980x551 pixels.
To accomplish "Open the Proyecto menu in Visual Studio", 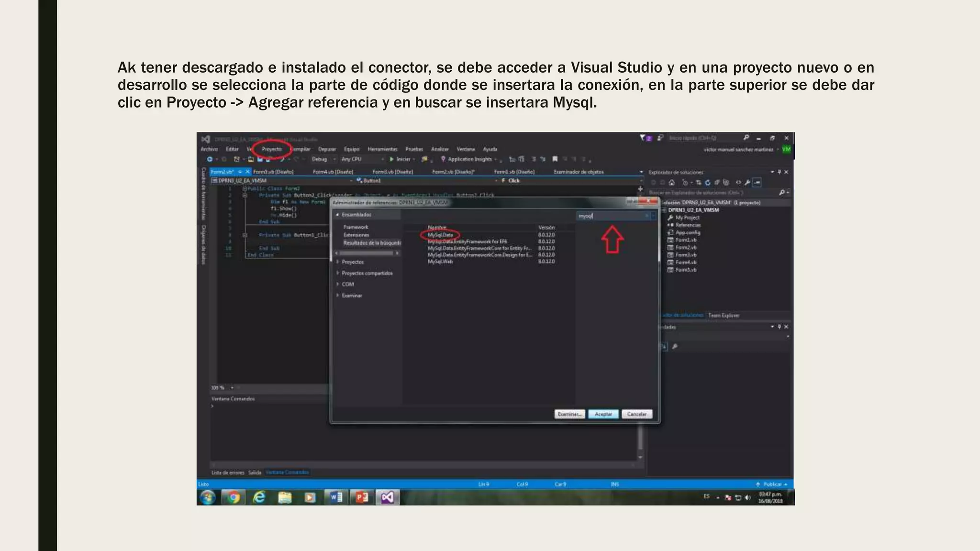I will (x=272, y=149).
